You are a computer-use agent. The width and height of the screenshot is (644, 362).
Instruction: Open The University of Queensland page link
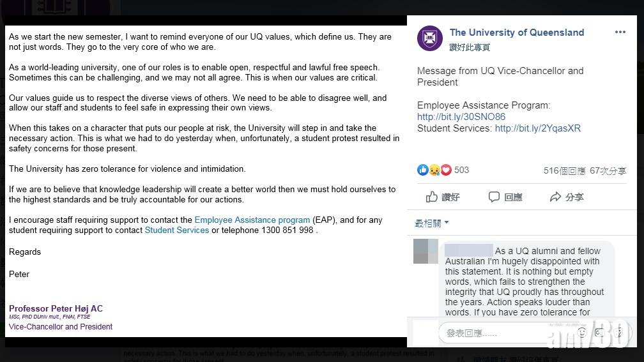[x=516, y=32]
